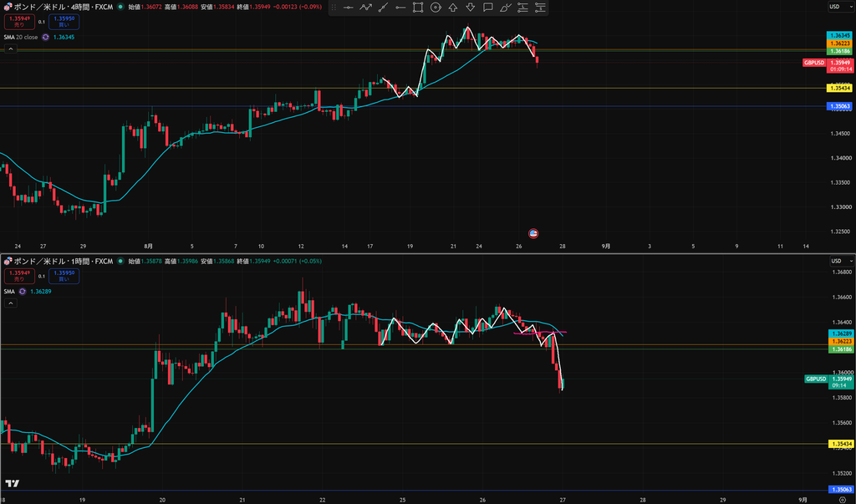Click 1.36345 SMA label on top price axis
Image resolution: width=856 pixels, height=504 pixels.
pyautogui.click(x=839, y=35)
